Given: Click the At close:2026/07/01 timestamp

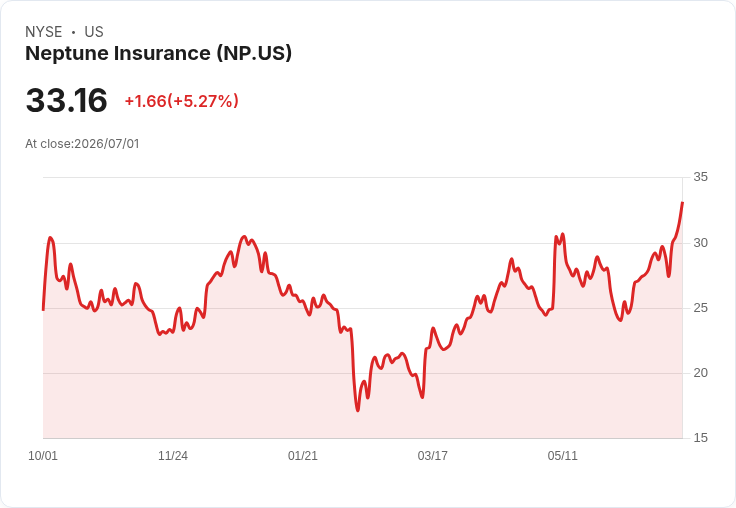Looking at the screenshot, I should (x=82, y=144).
